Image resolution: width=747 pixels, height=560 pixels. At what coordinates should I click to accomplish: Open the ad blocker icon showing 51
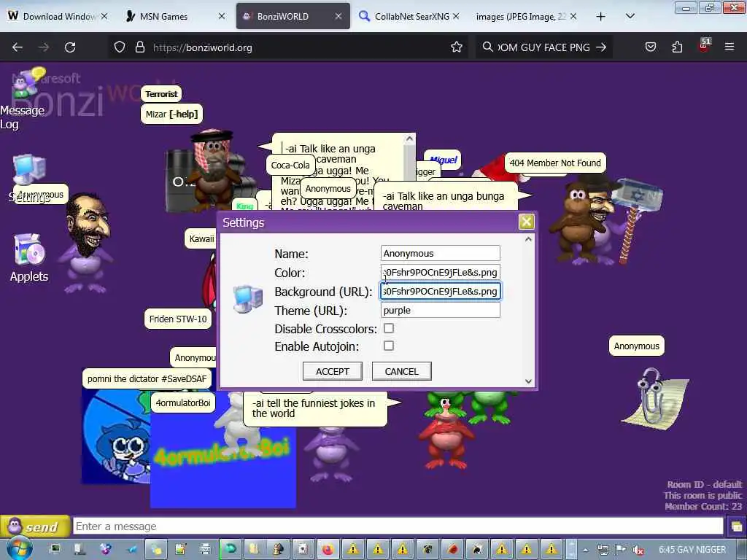(x=704, y=45)
